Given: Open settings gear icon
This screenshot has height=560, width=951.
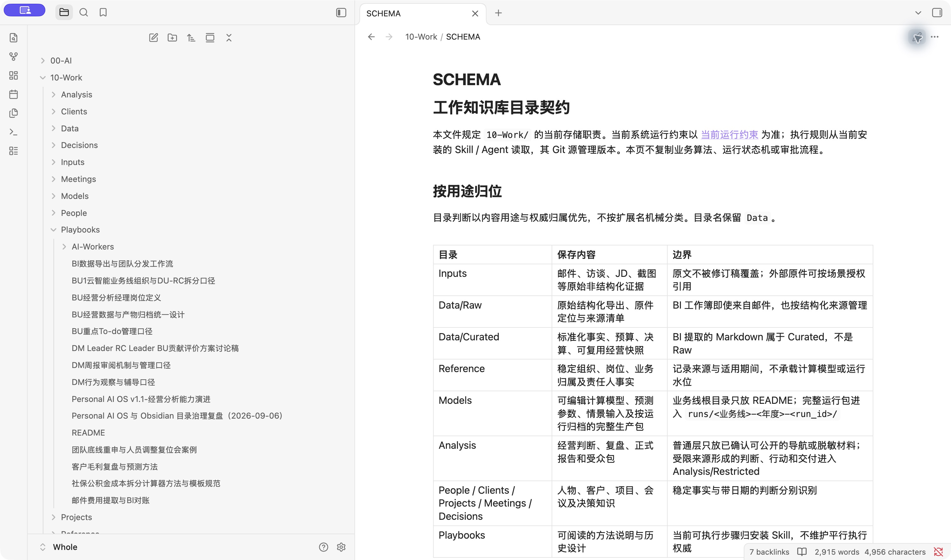Looking at the screenshot, I should [341, 547].
